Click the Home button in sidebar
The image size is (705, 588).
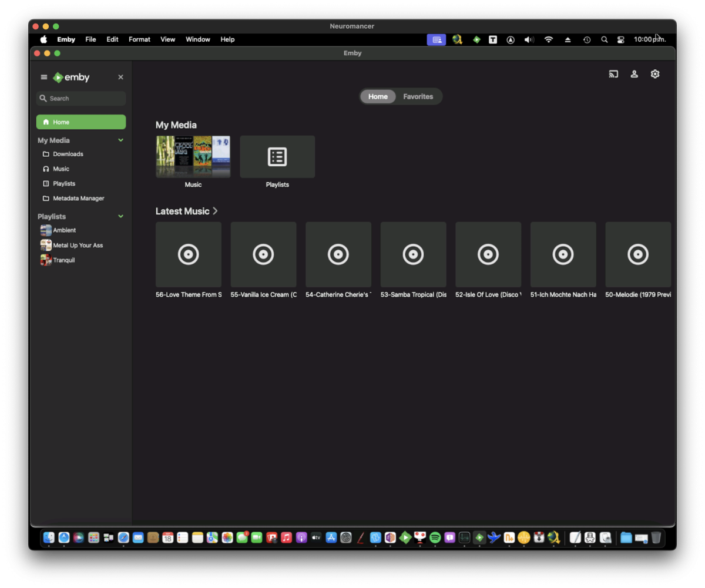click(81, 122)
